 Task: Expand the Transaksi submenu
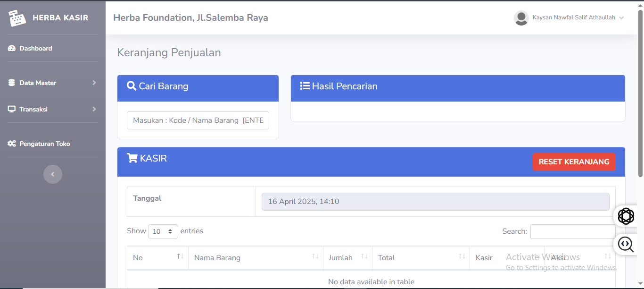tap(52, 109)
